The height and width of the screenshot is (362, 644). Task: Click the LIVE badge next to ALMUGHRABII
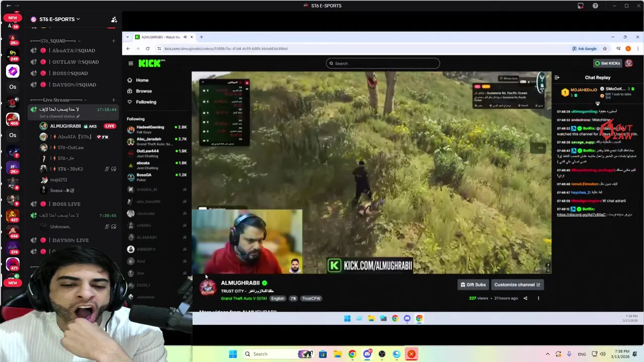[x=110, y=126]
